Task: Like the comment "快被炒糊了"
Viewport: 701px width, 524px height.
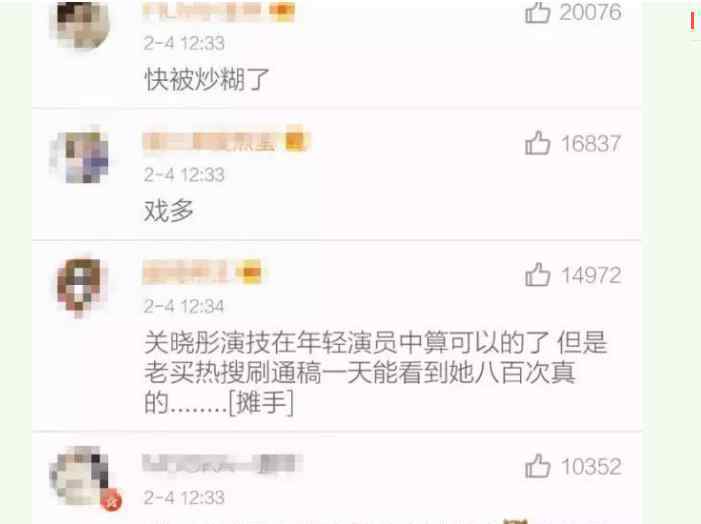Action: click(537, 12)
